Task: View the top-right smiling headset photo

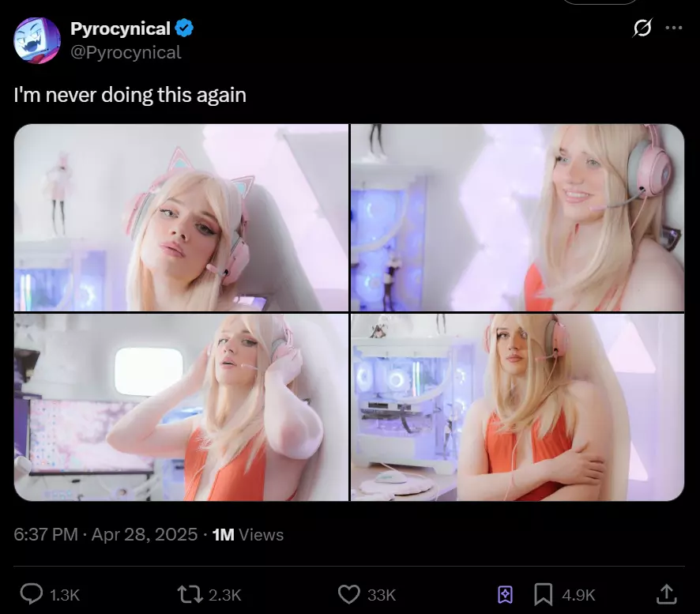Action: 517,217
